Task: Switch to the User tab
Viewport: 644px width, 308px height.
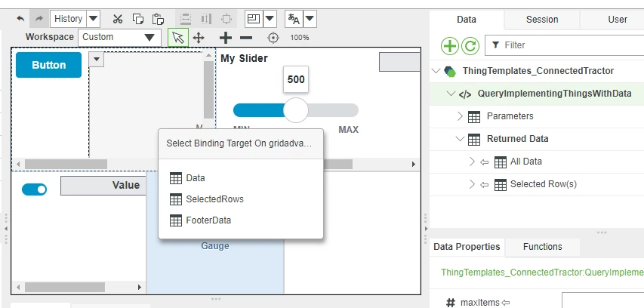Action: [x=618, y=20]
